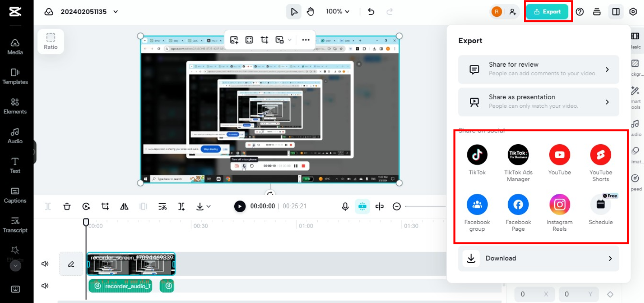Open the help question mark icon

pos(580,12)
